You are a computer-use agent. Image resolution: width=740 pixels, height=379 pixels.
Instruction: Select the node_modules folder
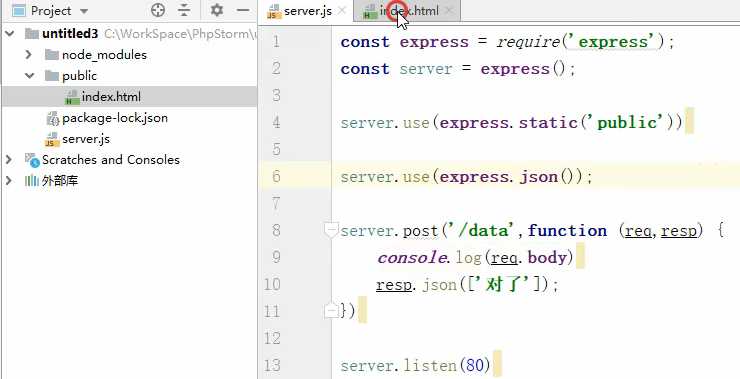(x=104, y=55)
